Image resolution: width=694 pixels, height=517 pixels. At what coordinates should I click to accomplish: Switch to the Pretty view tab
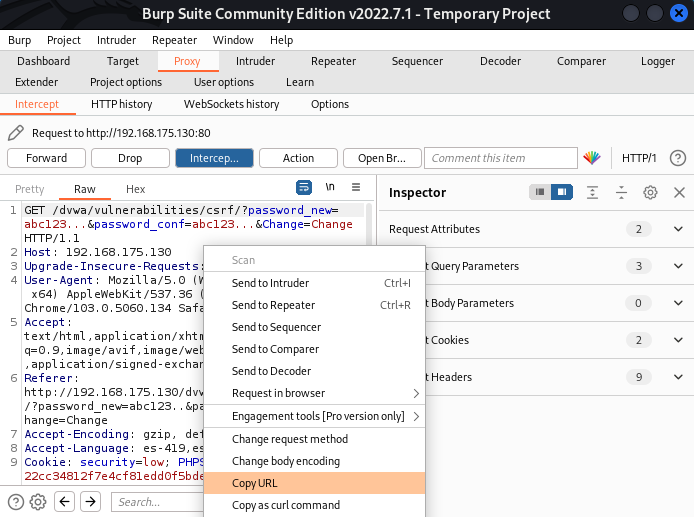30,189
